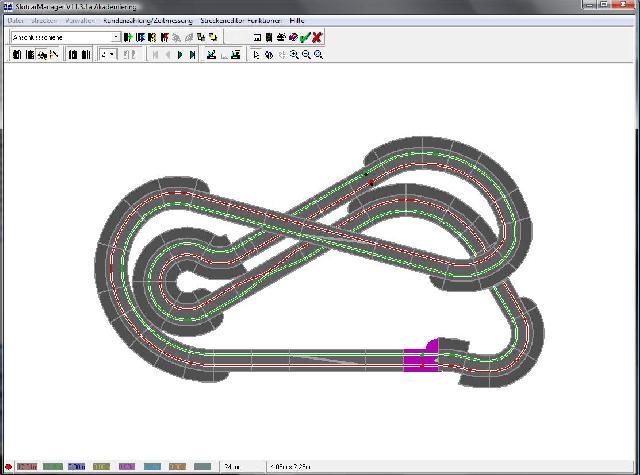Select the green color swatch in status bar
640x475 pixels.
coord(53,466)
